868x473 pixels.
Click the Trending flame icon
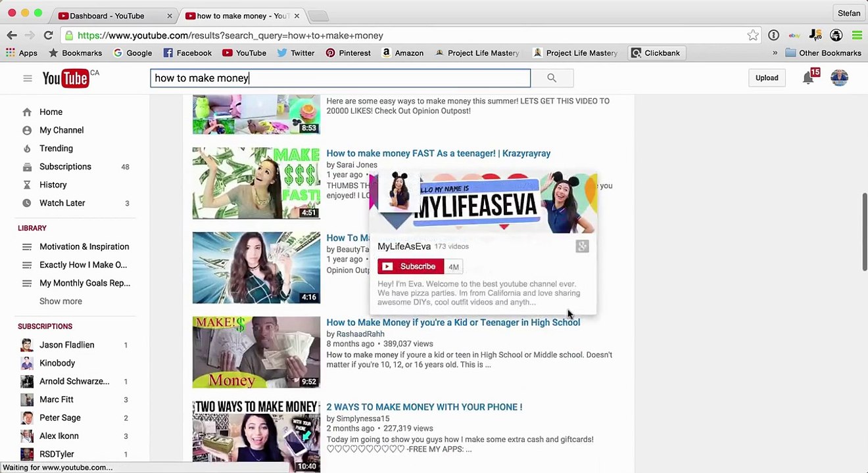(x=27, y=148)
